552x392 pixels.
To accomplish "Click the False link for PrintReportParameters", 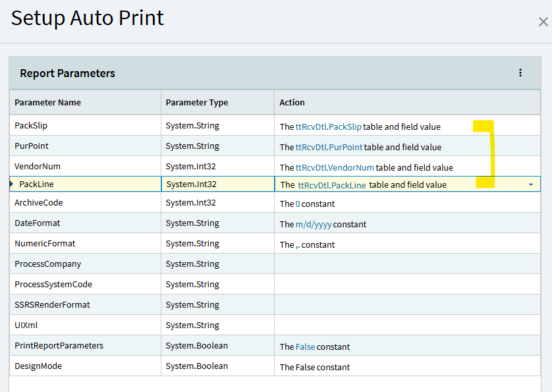I will coord(305,347).
